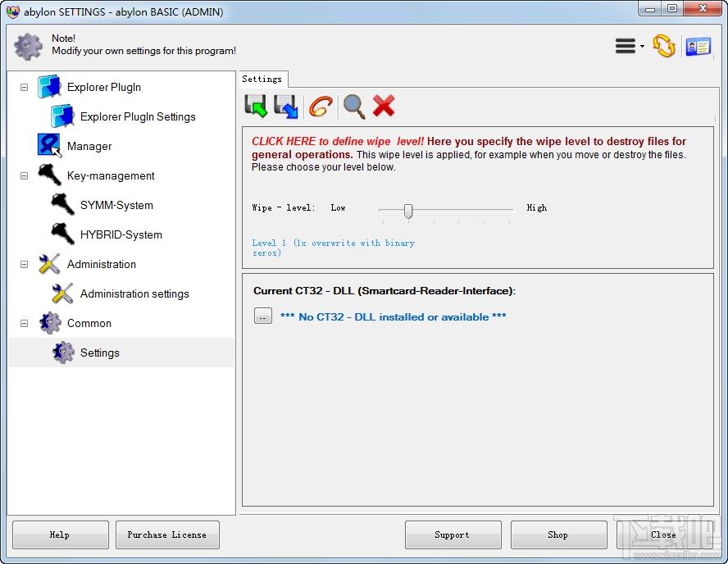Click the ID card icon
728x564 pixels.
point(698,47)
